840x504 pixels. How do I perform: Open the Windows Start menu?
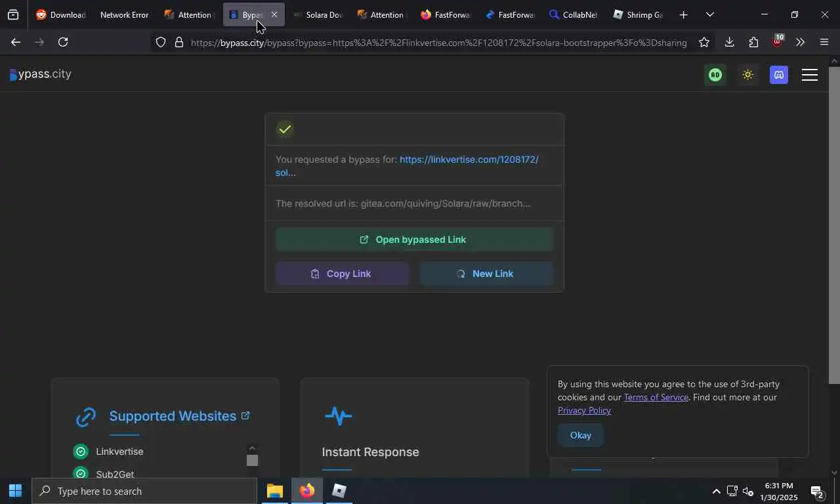point(15,491)
